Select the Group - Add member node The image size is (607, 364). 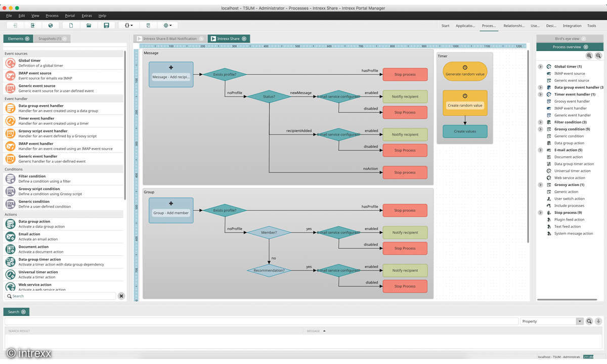pos(171,210)
